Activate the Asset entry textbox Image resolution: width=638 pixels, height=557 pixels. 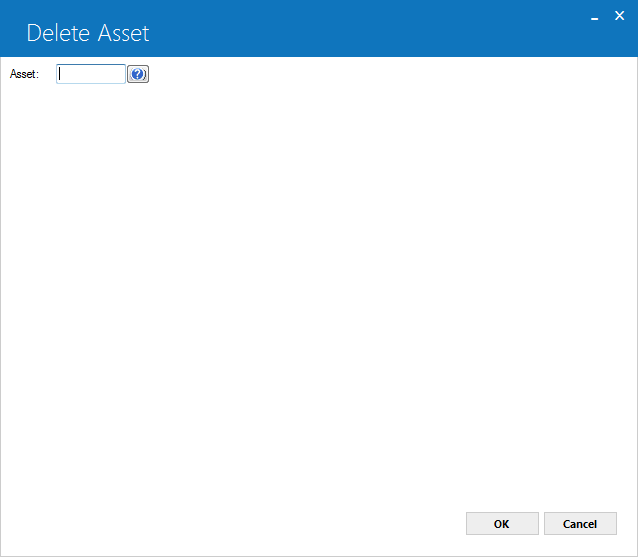click(x=91, y=74)
